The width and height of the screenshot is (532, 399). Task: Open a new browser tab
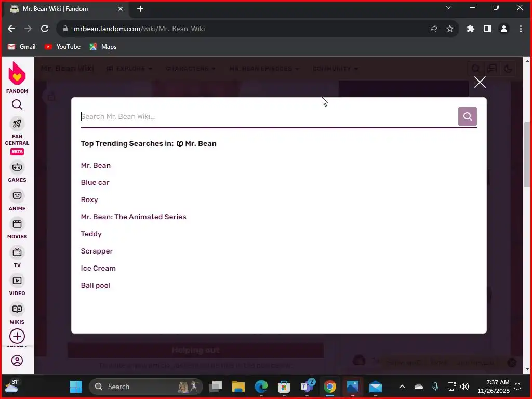tap(140, 9)
